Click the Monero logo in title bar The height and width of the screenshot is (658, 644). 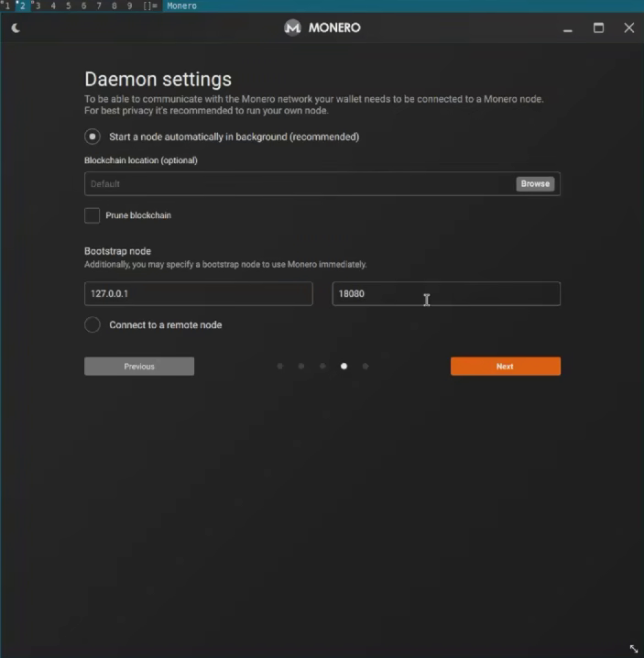(292, 27)
